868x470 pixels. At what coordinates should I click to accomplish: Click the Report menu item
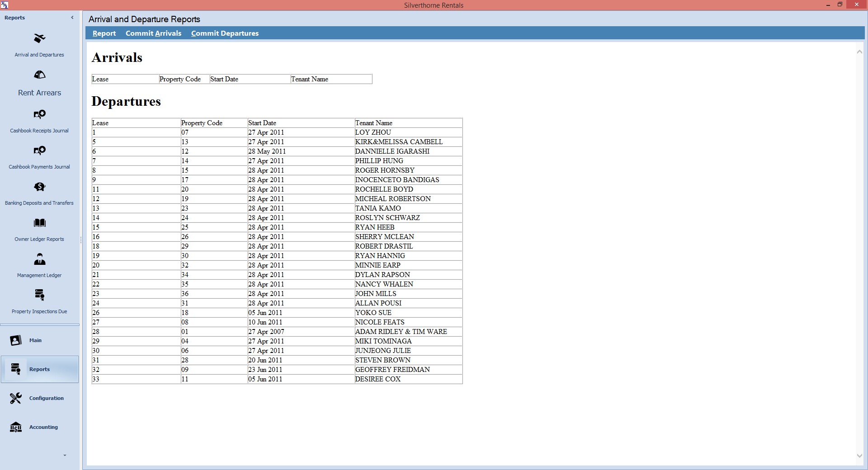coord(104,33)
